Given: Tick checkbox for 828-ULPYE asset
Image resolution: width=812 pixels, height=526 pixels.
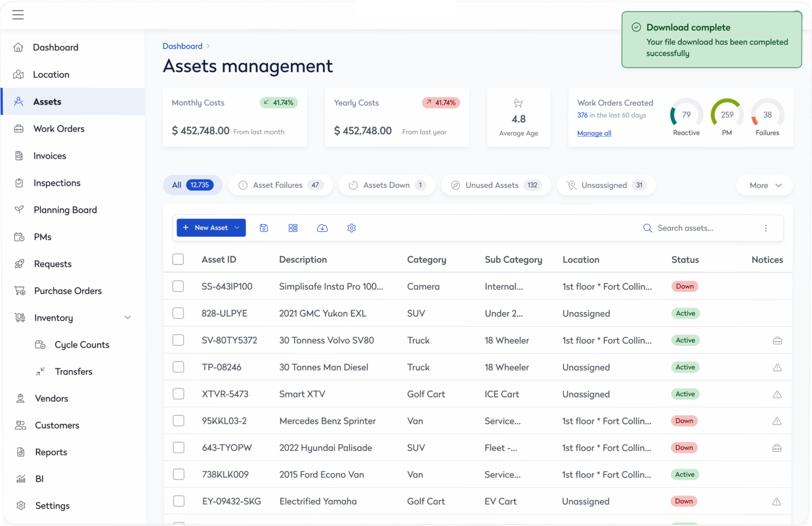Looking at the screenshot, I should (178, 314).
